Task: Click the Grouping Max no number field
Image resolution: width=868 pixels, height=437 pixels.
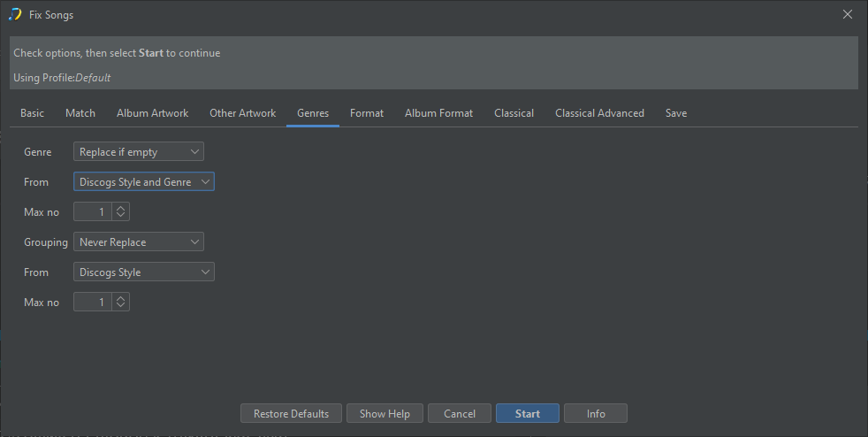Action: point(93,303)
